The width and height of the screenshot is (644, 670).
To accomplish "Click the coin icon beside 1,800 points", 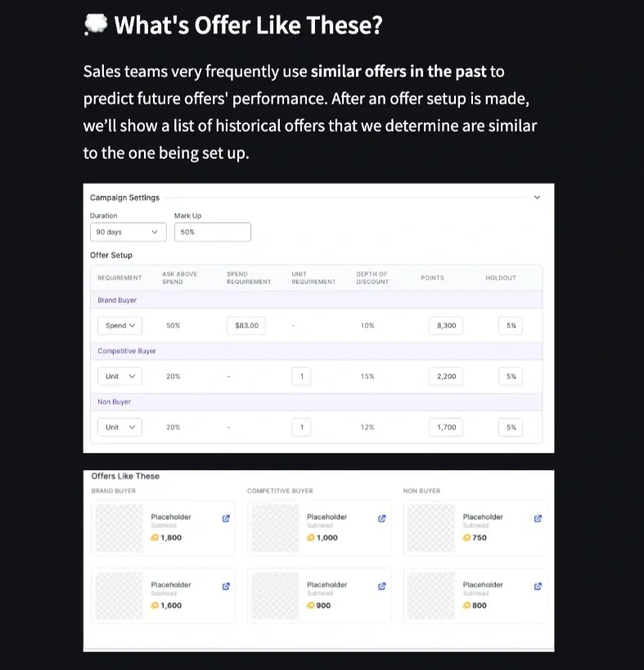I will (x=155, y=537).
